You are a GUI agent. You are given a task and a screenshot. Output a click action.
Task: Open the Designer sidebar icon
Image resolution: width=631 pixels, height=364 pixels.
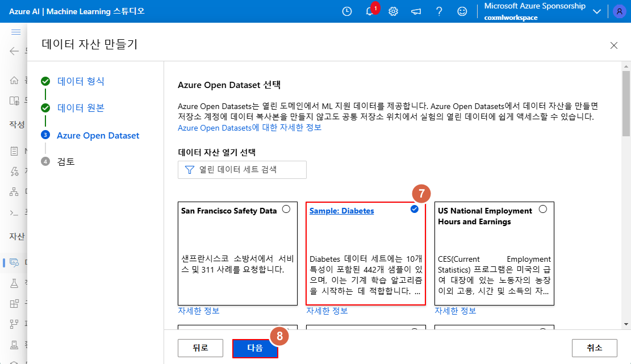click(x=14, y=192)
